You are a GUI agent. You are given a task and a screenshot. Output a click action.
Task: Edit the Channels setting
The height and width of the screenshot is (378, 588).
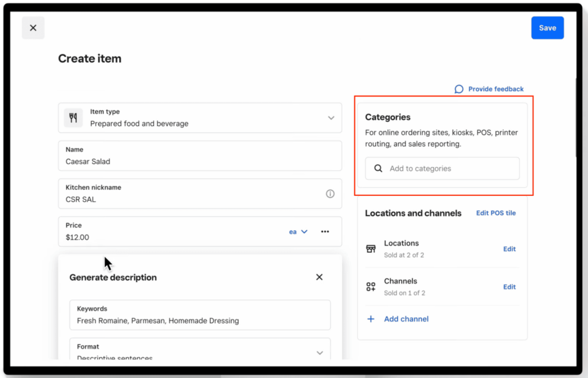click(x=509, y=287)
